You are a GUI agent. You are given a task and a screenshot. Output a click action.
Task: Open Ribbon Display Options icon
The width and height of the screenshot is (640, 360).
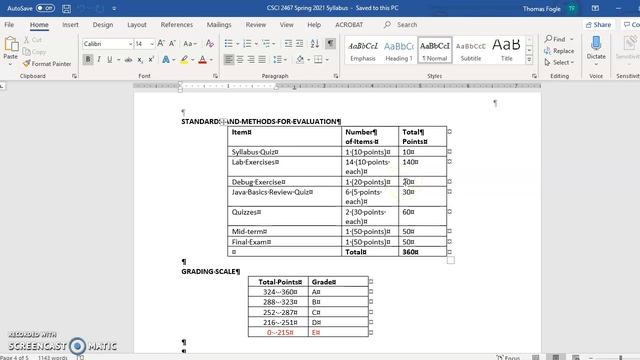click(596, 8)
